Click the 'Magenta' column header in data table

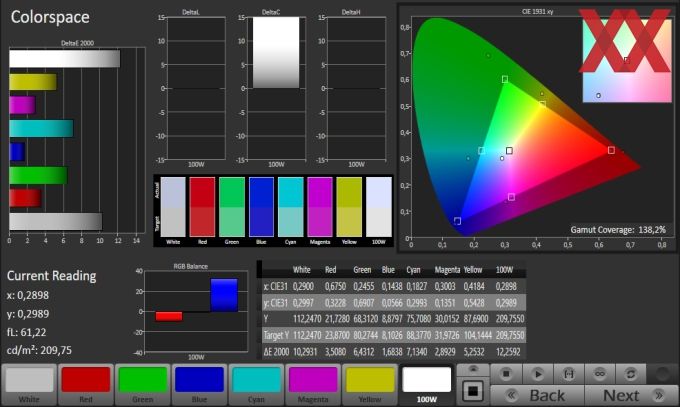click(447, 270)
